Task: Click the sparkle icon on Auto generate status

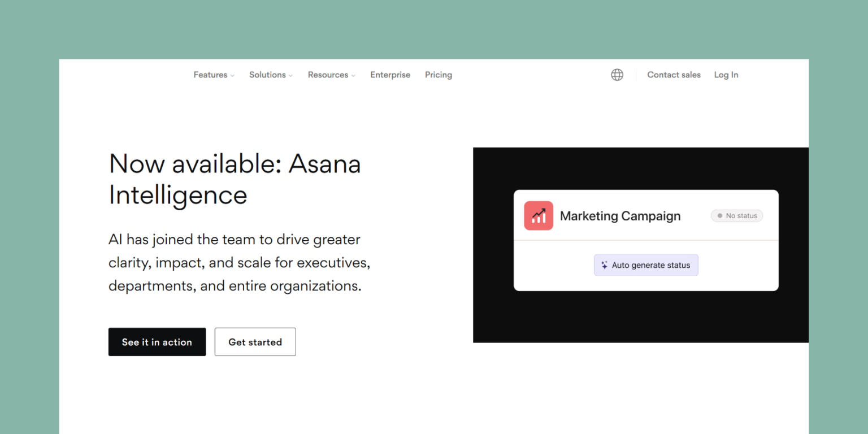Action: (x=604, y=264)
